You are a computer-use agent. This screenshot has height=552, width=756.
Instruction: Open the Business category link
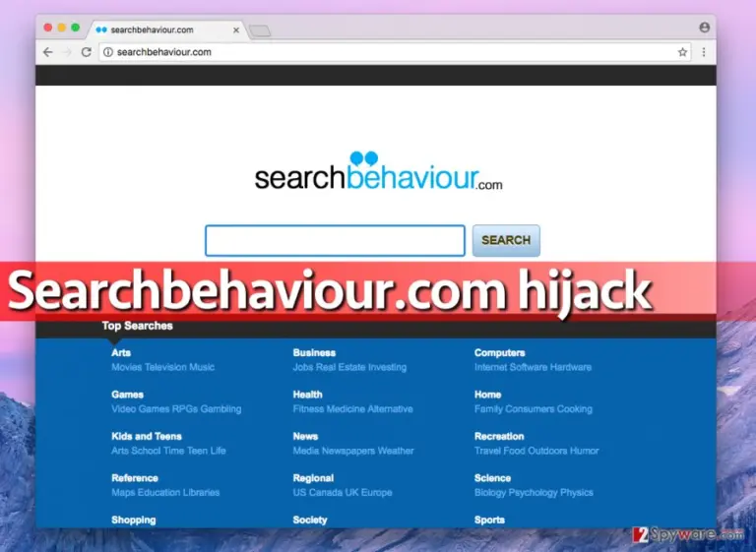point(314,353)
